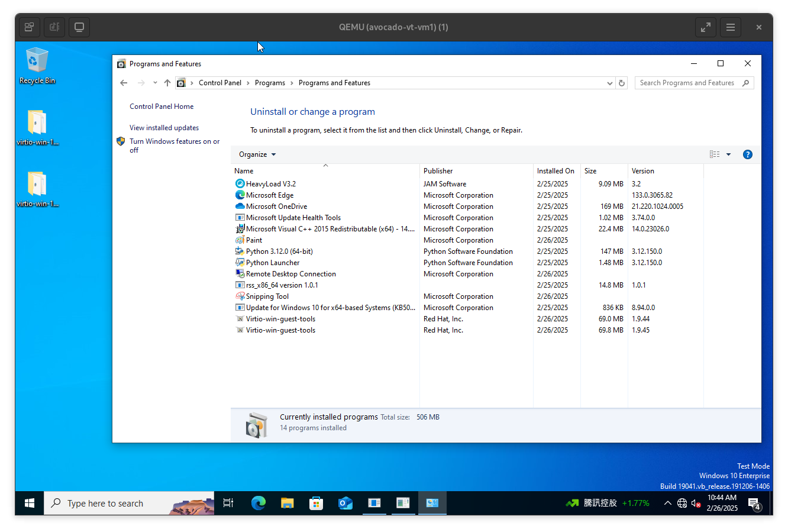Open Outlook from the taskbar
Viewport: 788px width, 532px height.
tap(345, 503)
